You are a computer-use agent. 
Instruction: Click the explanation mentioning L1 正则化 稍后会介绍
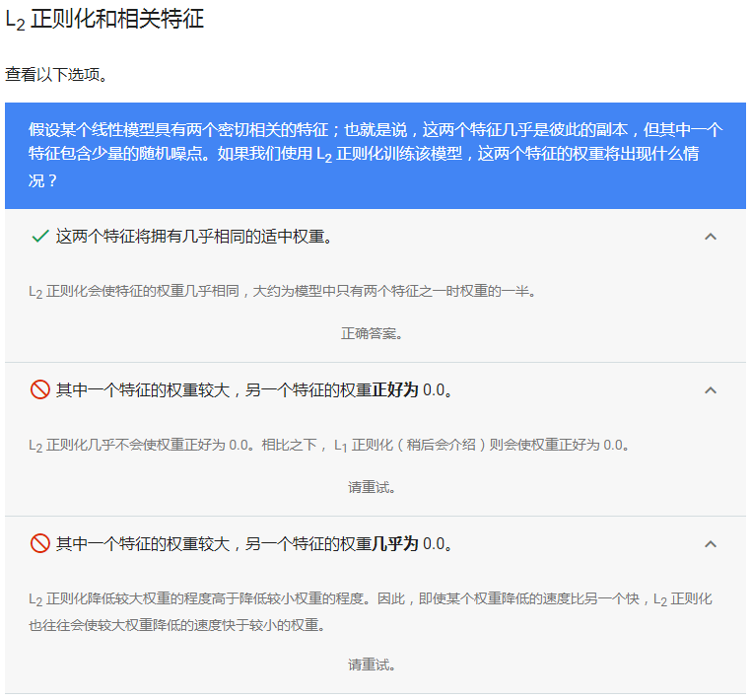click(x=328, y=445)
